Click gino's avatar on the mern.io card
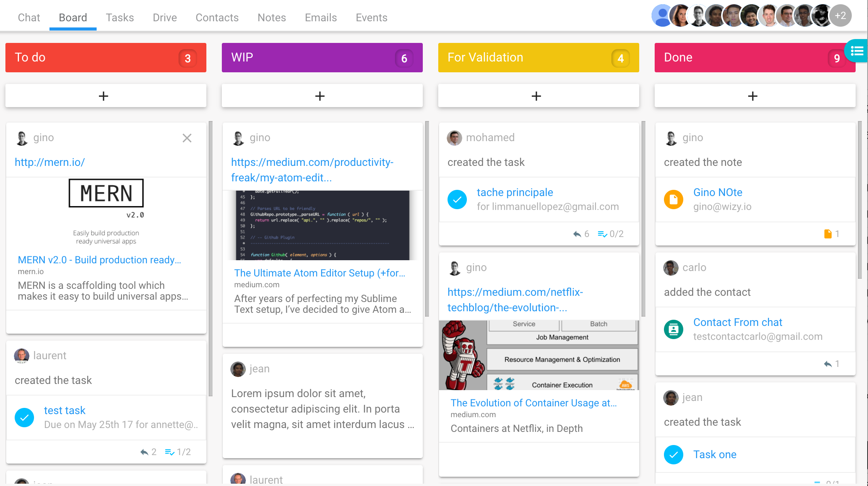 [22, 138]
